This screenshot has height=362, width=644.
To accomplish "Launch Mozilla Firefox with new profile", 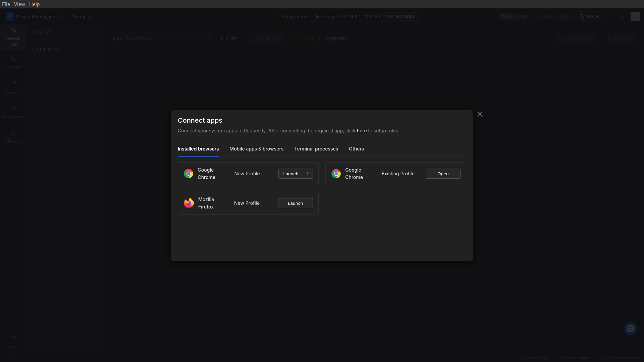I will pyautogui.click(x=295, y=203).
